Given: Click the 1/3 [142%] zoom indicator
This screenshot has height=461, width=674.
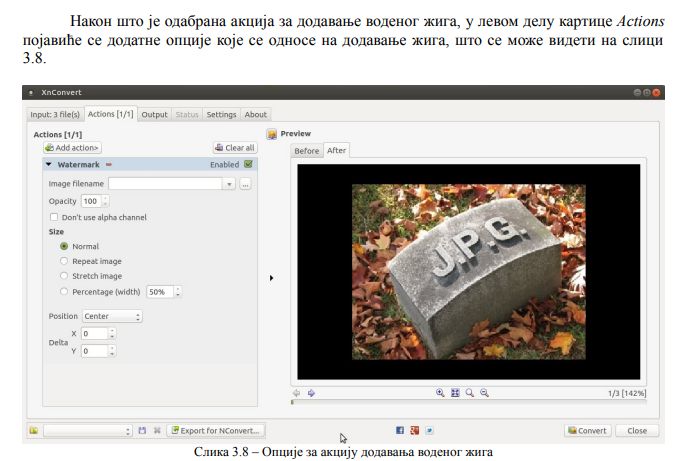Looking at the screenshot, I should [x=627, y=393].
